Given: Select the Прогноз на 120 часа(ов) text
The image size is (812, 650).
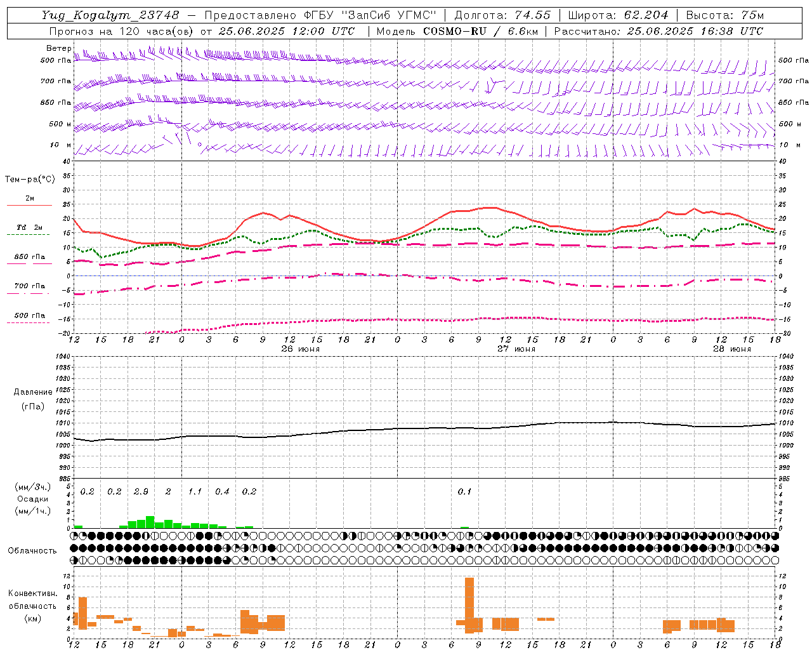Looking at the screenshot, I should [122, 31].
